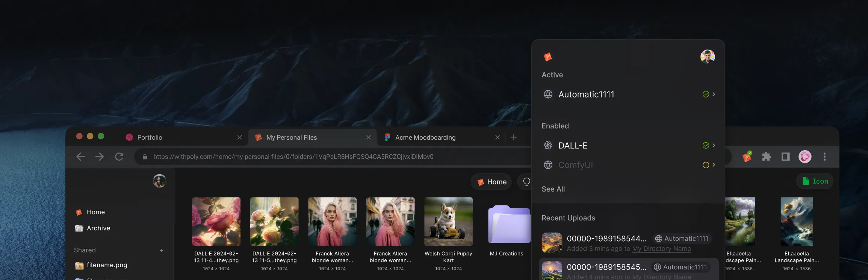Click the Welsh Corgi Puppy Kart caption

point(448,257)
